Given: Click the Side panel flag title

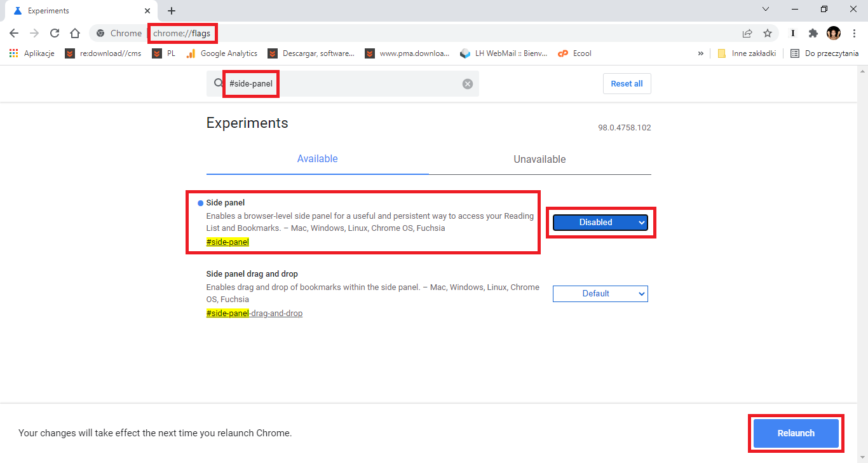Looking at the screenshot, I should point(226,203).
